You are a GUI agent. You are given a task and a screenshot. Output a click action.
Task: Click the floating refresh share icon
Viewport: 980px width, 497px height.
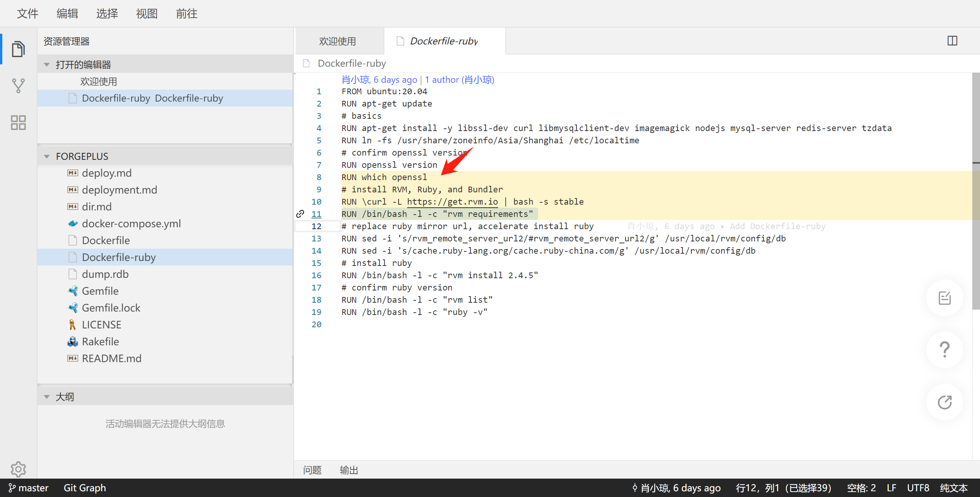[944, 402]
